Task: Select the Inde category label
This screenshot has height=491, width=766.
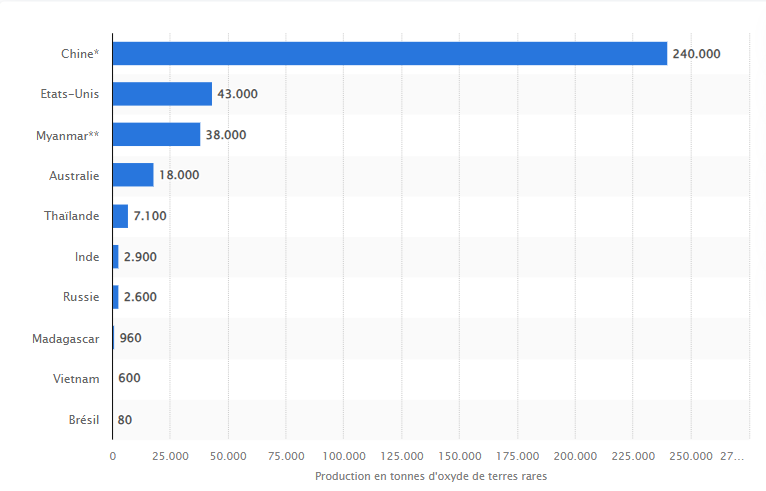Action: click(x=87, y=257)
